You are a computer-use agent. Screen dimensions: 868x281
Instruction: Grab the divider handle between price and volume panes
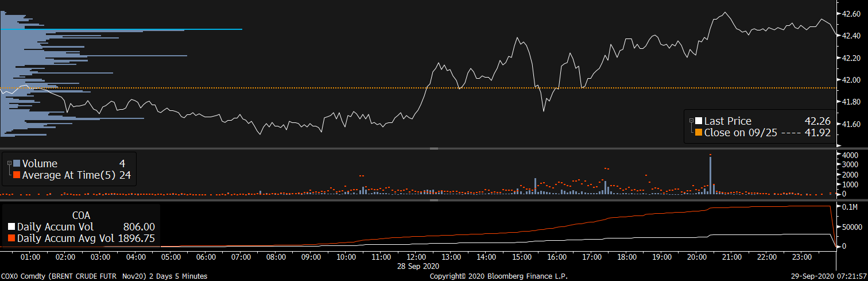(434, 148)
